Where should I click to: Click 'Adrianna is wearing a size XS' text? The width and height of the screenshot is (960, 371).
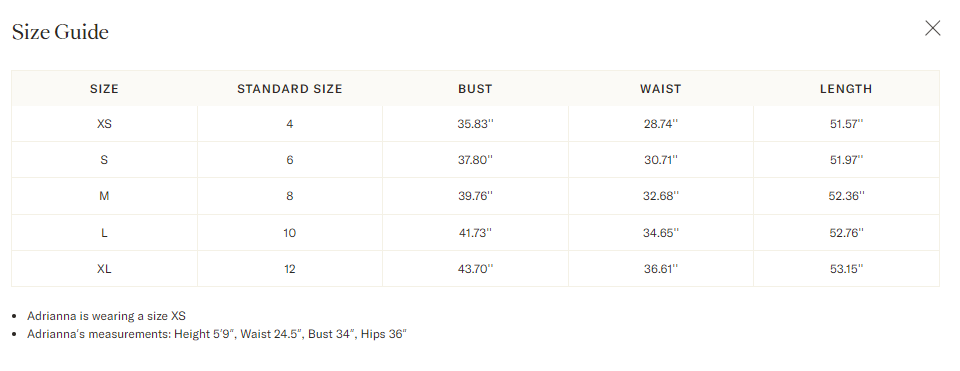pyautogui.click(x=107, y=316)
